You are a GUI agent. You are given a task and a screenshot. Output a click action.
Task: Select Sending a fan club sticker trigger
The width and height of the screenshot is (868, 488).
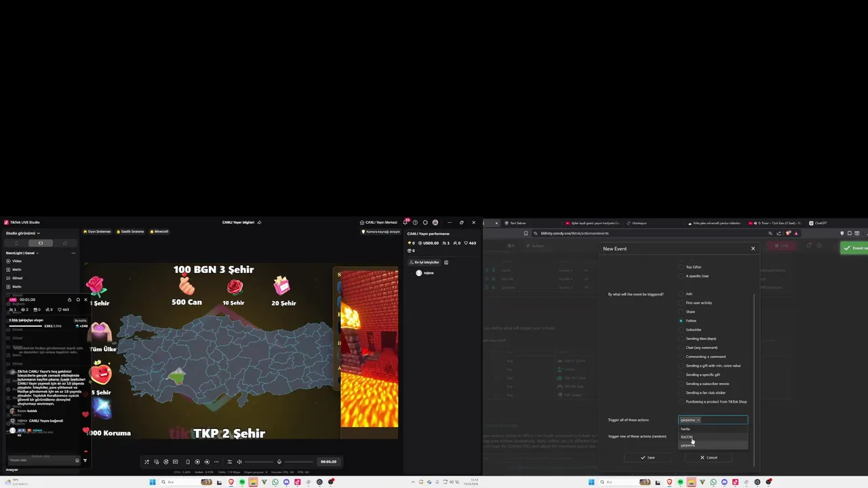point(682,392)
